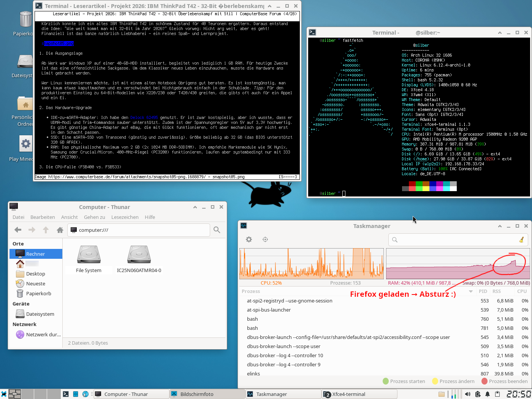Image resolution: width=532 pixels, height=399 pixels.
Task: Open the folder directory-menu icon on the panel
Action: 441,394
